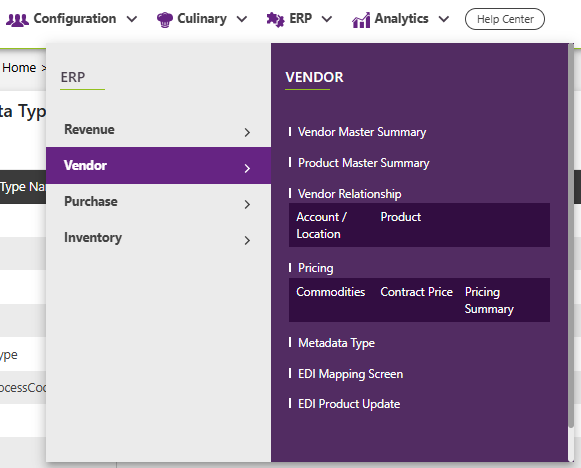581x468 pixels.
Task: Click the ERP puzzle pieces icon
Action: (275, 20)
